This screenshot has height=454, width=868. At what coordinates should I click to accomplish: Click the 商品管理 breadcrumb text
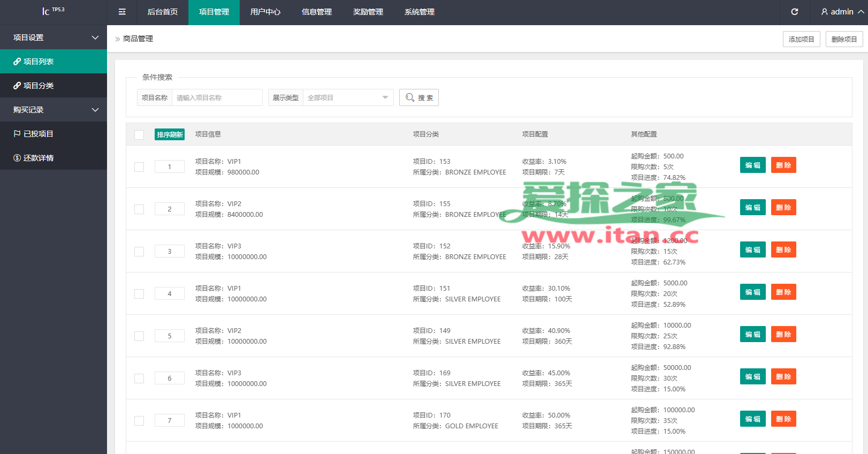coord(138,39)
